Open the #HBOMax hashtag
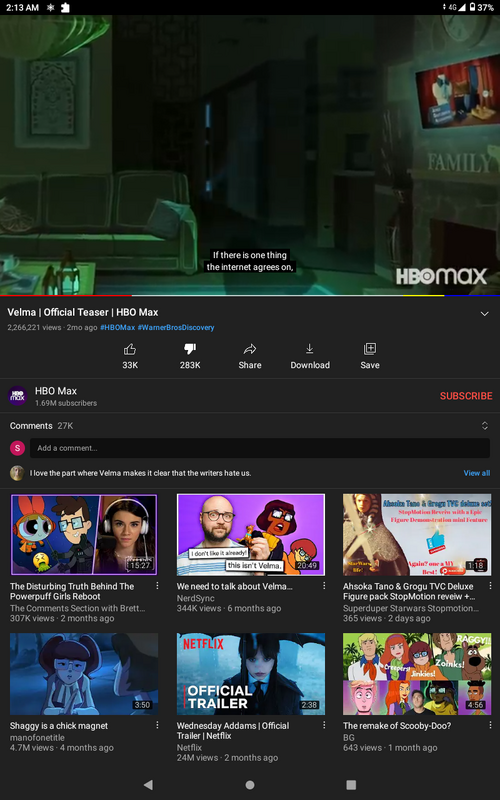Screen dimensions: 500x800 [x=117, y=328]
